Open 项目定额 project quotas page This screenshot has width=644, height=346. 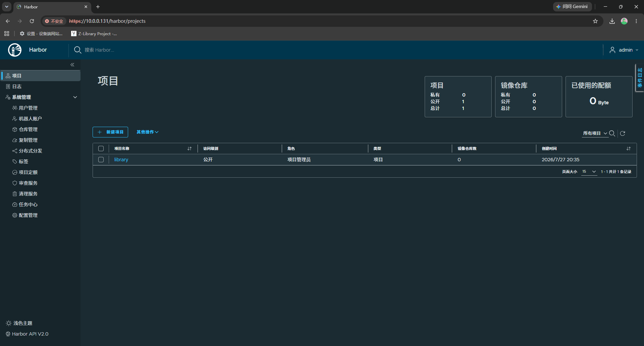pyautogui.click(x=28, y=172)
